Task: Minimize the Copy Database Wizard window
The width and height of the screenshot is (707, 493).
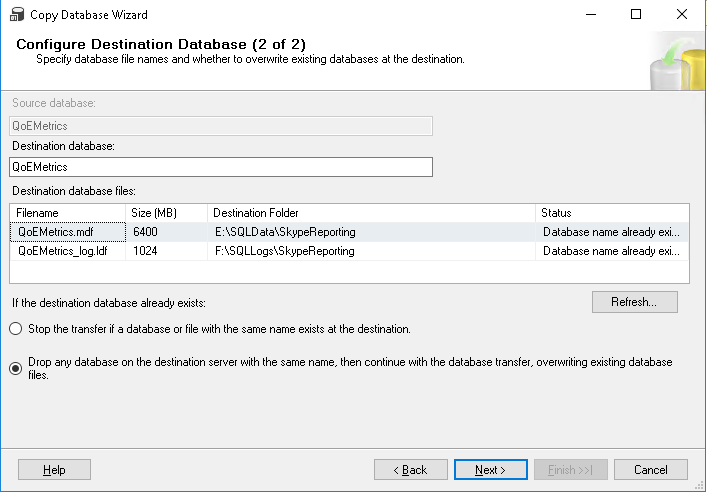Action: pos(591,14)
